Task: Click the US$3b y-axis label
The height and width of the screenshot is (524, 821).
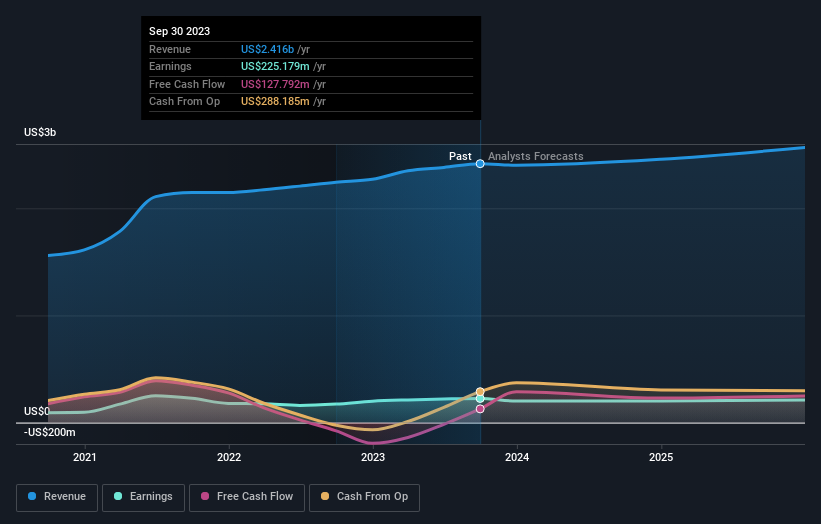Action: click(40, 132)
